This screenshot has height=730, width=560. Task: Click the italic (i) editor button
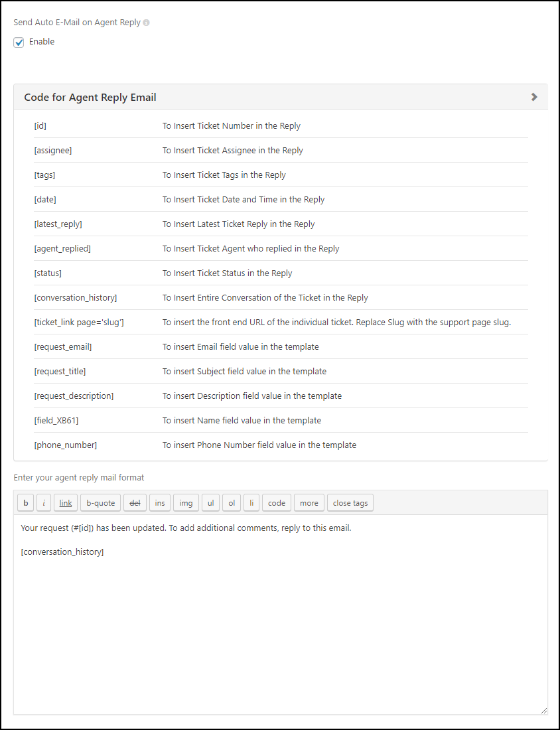44,503
